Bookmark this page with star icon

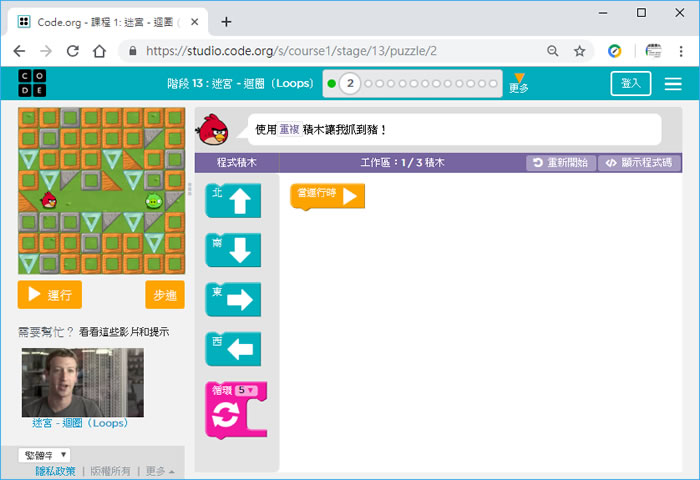tap(579, 51)
